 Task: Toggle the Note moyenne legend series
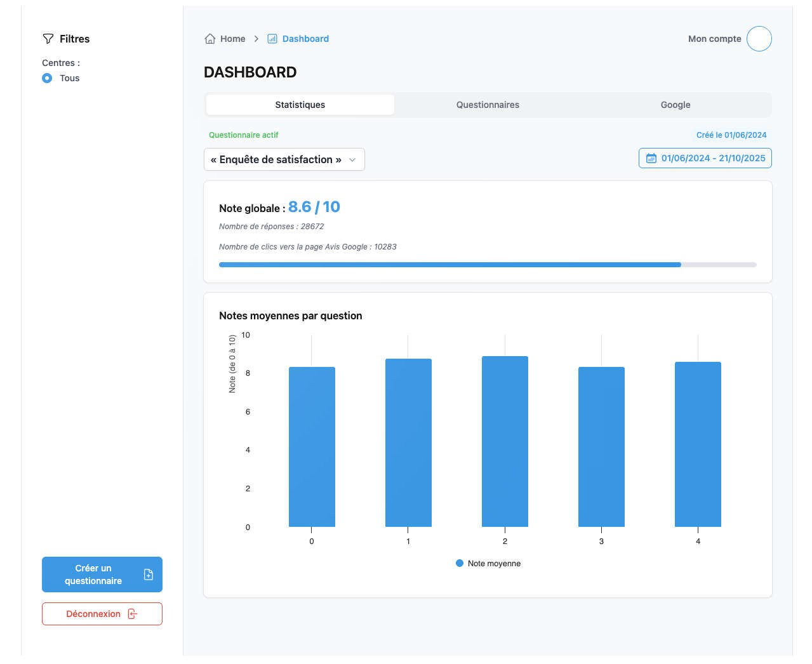pyautogui.click(x=488, y=563)
